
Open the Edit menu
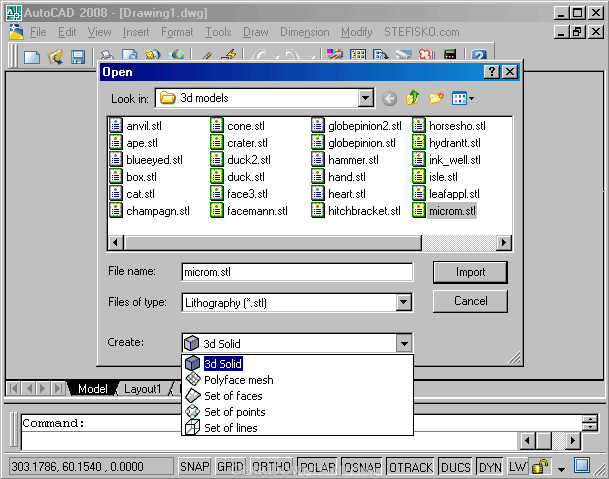(67, 32)
